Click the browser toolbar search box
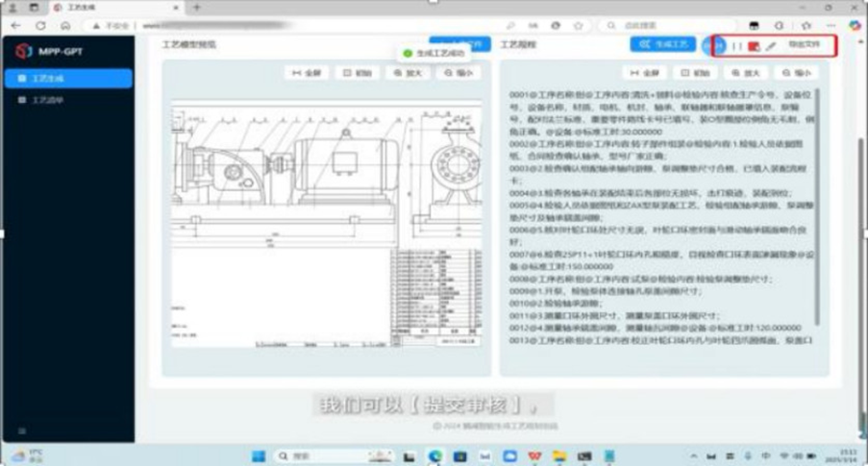 tap(669, 25)
